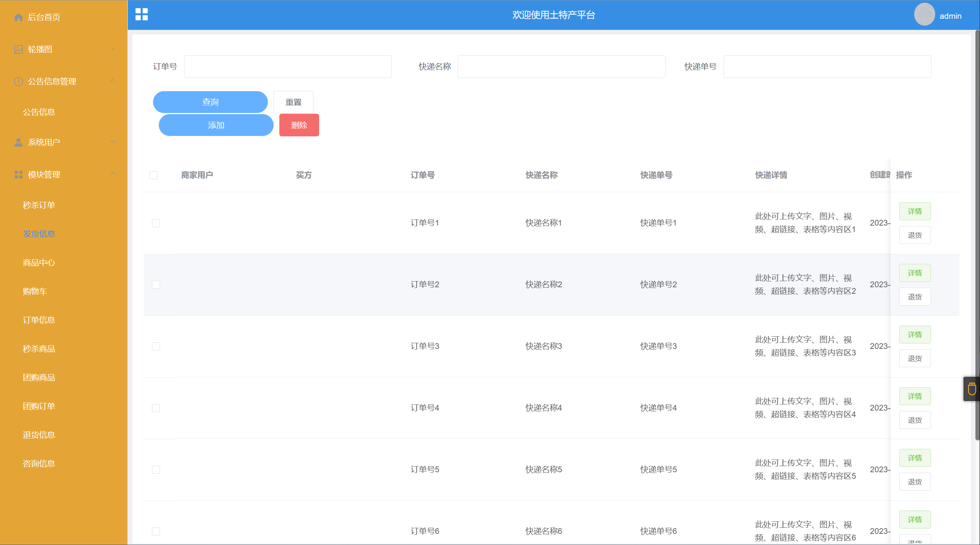980x545 pixels.
Task: Check the row checkbox for 订单号1
Action: 156,223
